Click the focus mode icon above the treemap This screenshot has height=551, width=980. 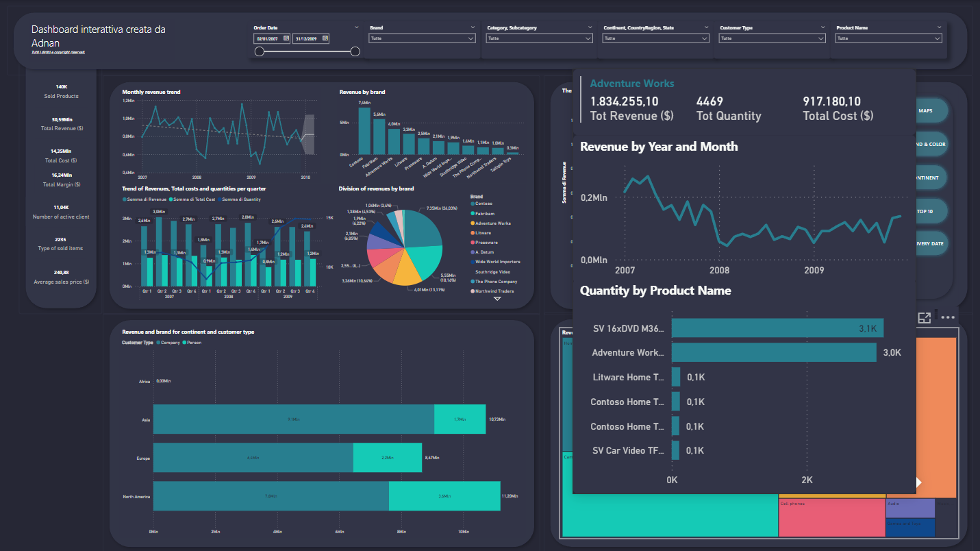pyautogui.click(x=925, y=317)
